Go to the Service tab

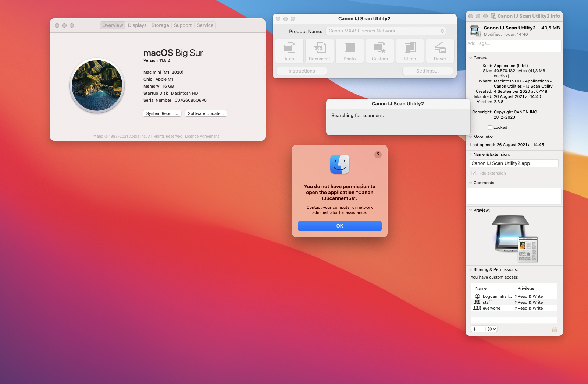205,25
